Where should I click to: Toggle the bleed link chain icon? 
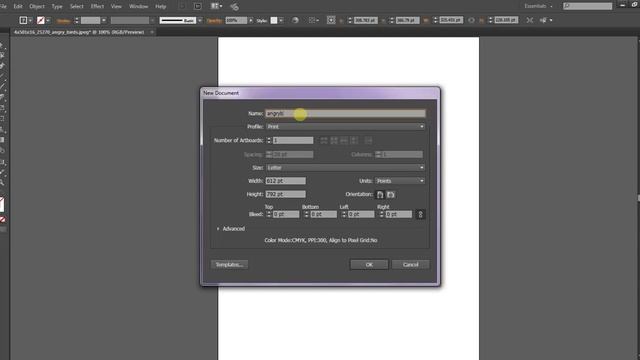420,214
